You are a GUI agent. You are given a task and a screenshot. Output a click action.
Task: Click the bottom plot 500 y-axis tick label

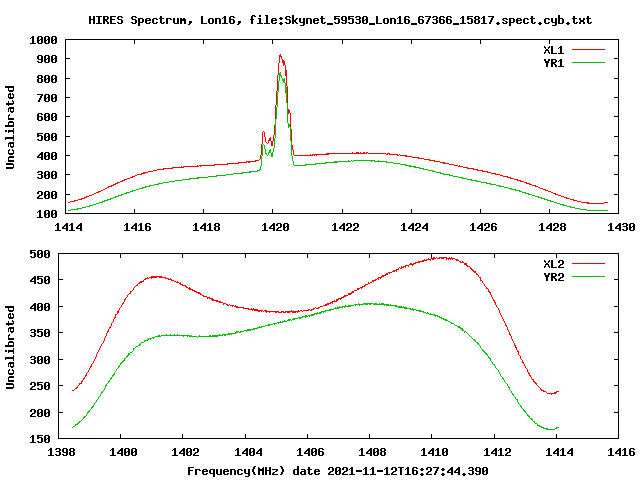point(40,254)
